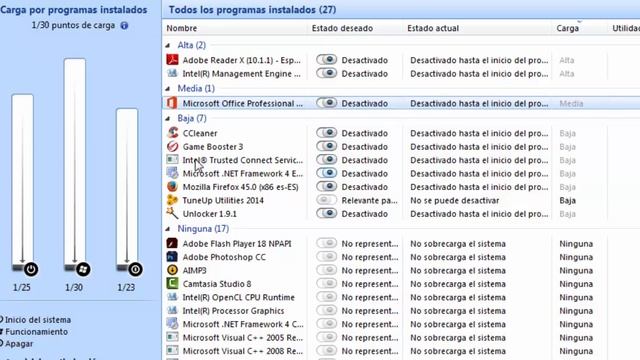Screen dimensions: 640x360
Task: Click the Intel(R) OpenCL CPU Runtime icon
Action: pos(172,297)
